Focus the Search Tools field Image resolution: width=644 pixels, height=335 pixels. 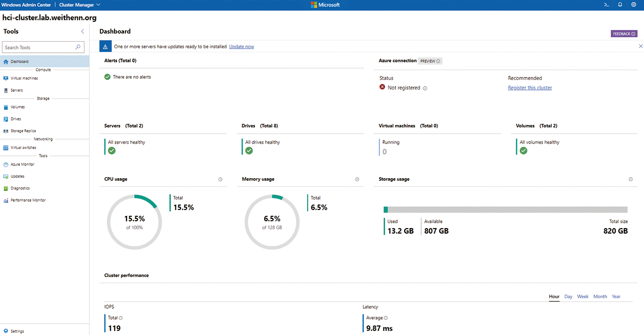43,47
